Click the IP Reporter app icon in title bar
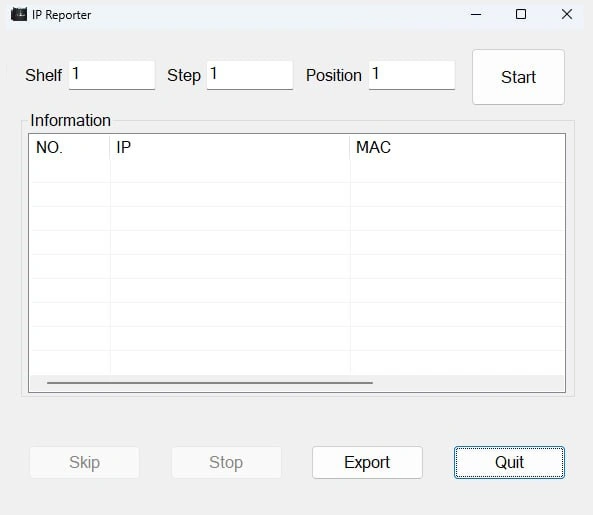Screen dimensions: 593x515 (19, 14)
